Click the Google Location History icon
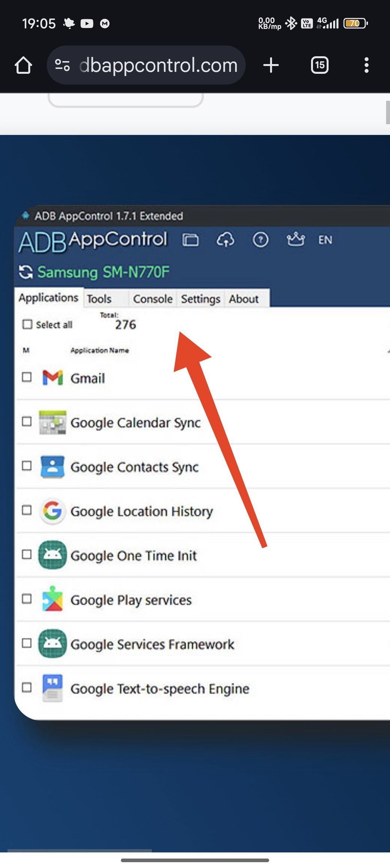The height and width of the screenshot is (868, 390). tap(52, 511)
